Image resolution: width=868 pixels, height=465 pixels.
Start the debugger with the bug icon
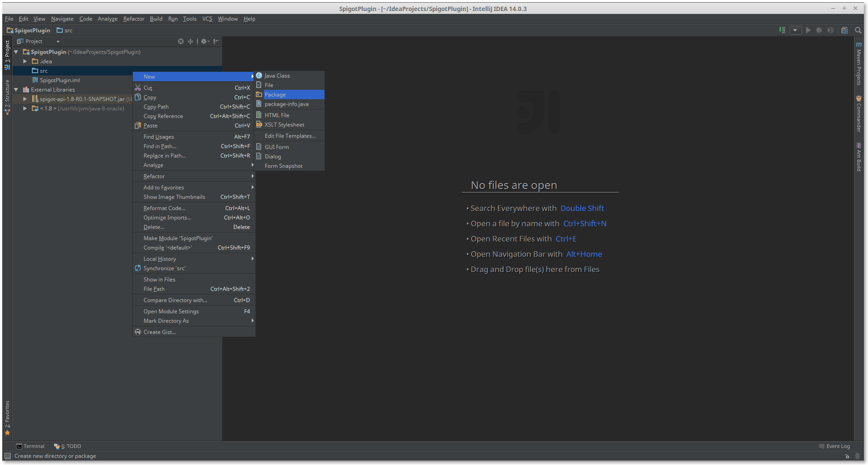pyautogui.click(x=819, y=30)
